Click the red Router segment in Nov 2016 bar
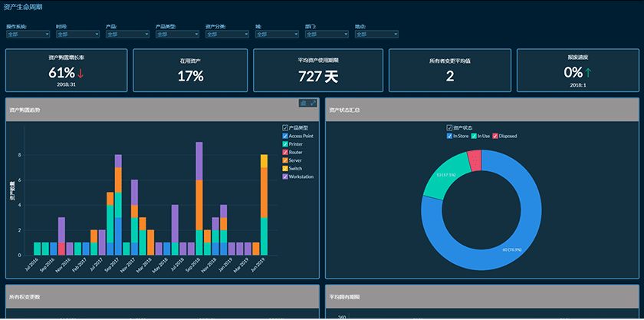The height and width of the screenshot is (320, 644). click(x=61, y=249)
